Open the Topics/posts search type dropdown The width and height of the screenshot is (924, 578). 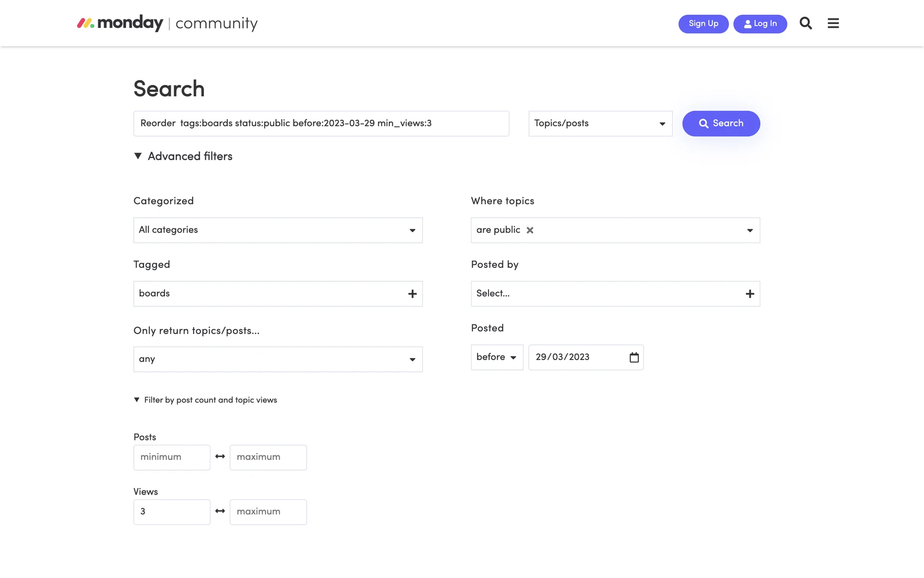pos(600,123)
